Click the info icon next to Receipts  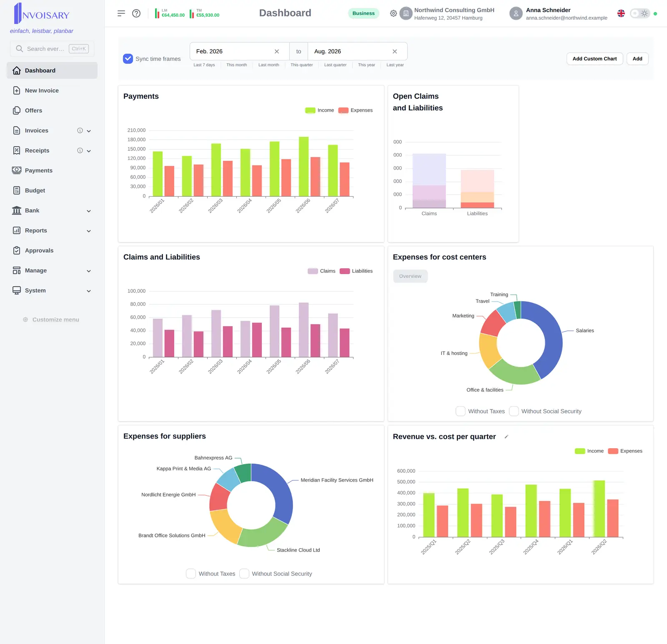(x=80, y=150)
